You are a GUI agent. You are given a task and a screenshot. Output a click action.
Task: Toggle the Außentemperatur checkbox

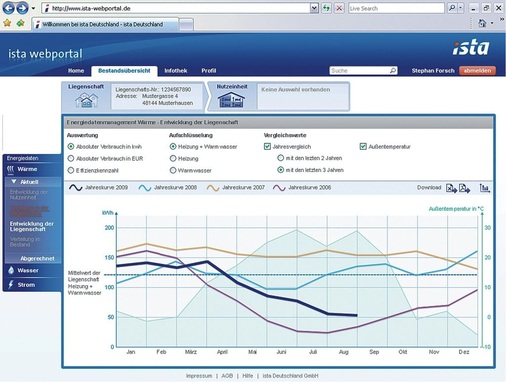click(x=363, y=146)
